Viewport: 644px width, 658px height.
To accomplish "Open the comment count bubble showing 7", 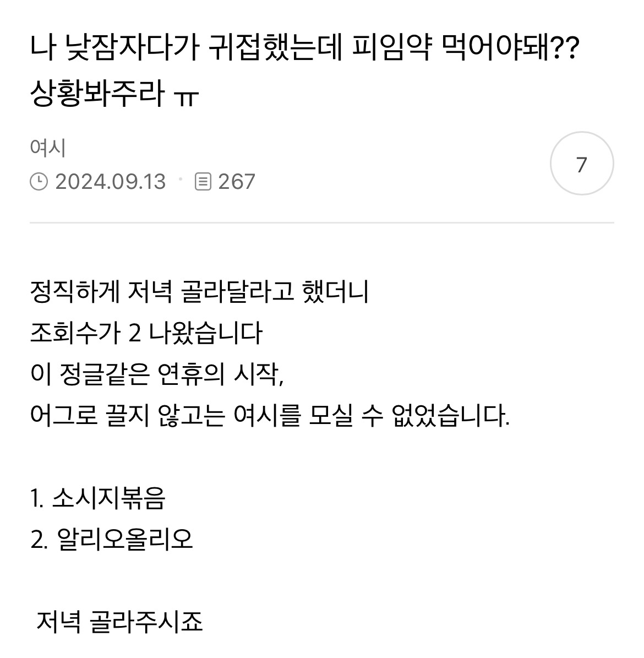I will point(581,163).
